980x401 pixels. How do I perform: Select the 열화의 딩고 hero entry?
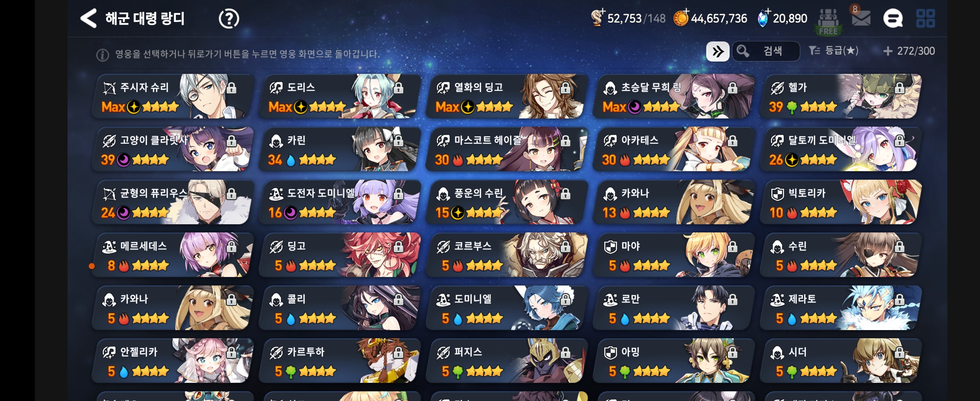click(506, 96)
